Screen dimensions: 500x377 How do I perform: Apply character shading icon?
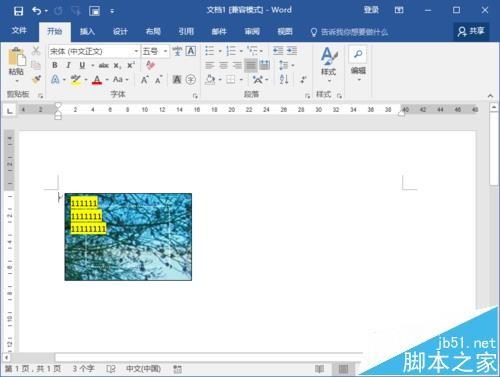tap(177, 79)
